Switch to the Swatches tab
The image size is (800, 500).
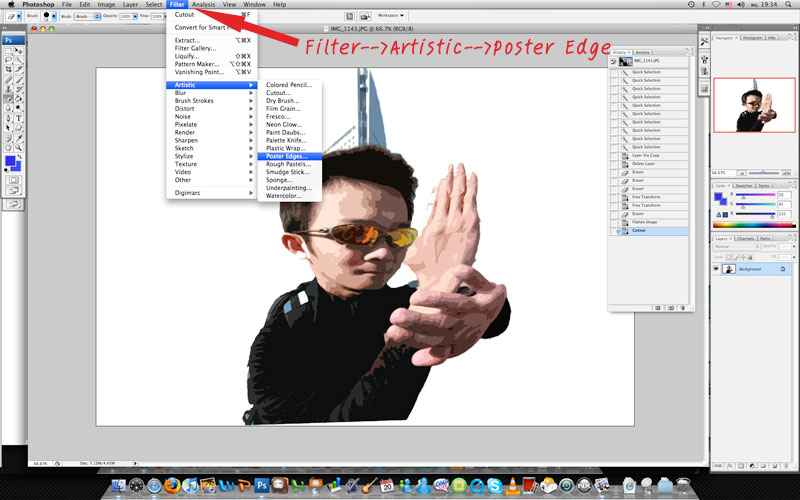(x=744, y=186)
